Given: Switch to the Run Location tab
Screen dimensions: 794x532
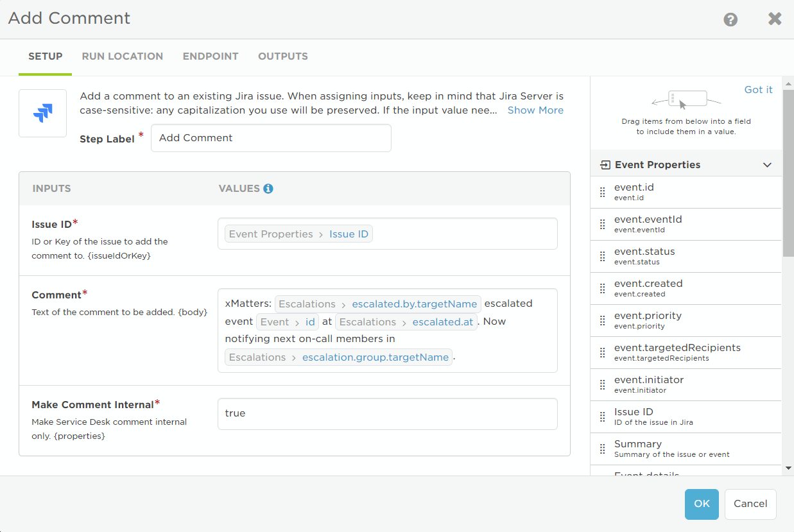Looking at the screenshot, I should [123, 56].
